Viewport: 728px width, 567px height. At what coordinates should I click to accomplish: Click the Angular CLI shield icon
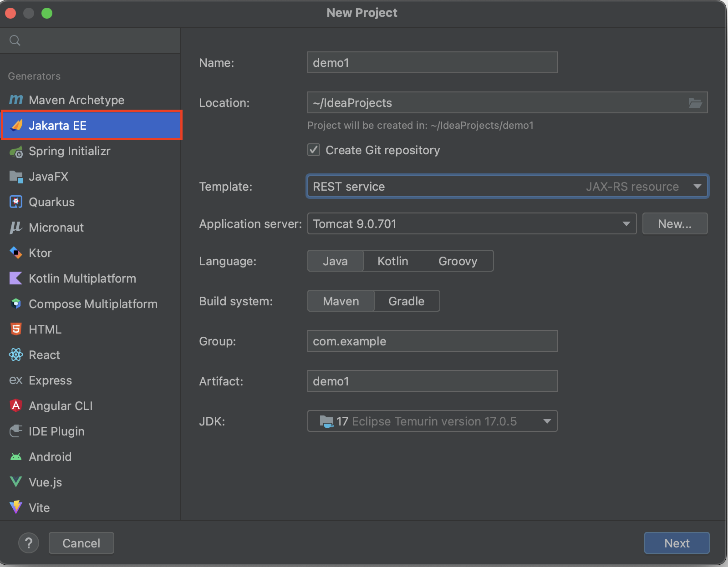(x=16, y=405)
